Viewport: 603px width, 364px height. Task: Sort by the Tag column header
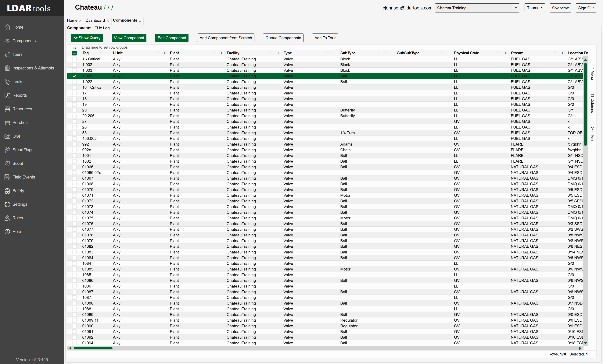pyautogui.click(x=86, y=53)
